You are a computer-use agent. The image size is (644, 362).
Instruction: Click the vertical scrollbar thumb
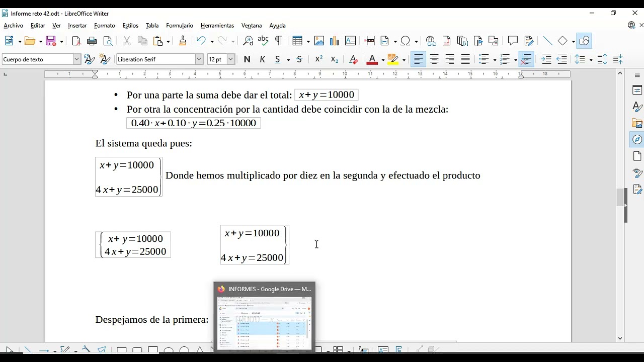620,197
